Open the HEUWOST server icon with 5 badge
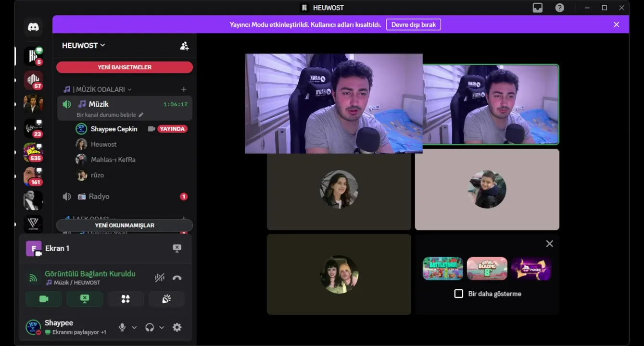The height and width of the screenshot is (346, 644). (x=33, y=56)
